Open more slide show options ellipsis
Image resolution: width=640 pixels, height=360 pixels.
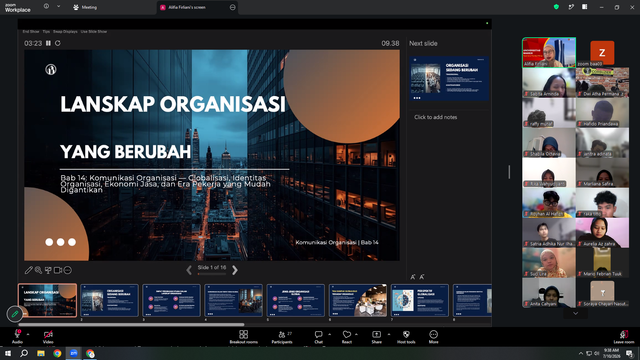[68, 270]
